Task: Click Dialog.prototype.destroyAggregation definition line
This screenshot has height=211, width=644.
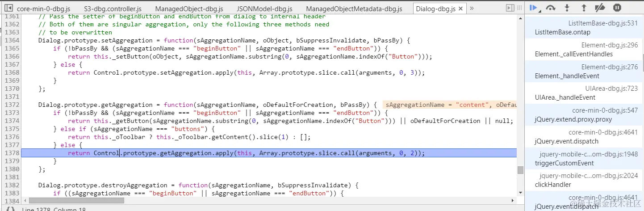Action: point(198,185)
